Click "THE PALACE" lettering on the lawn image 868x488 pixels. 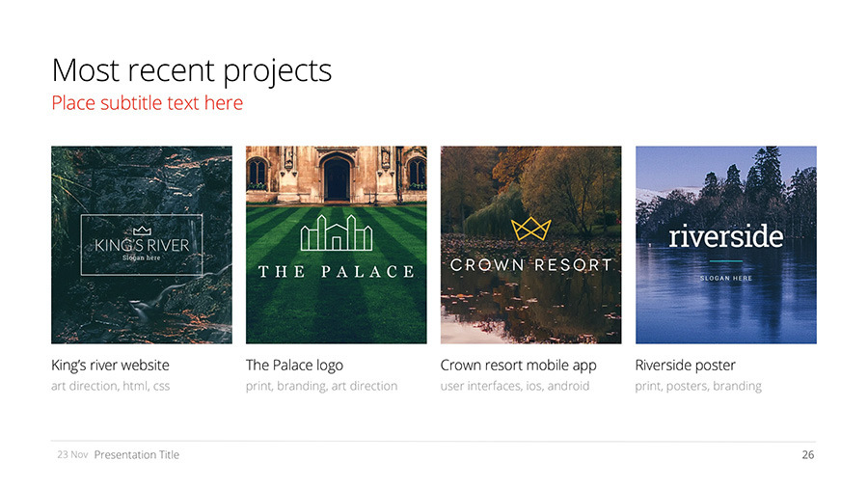point(336,272)
